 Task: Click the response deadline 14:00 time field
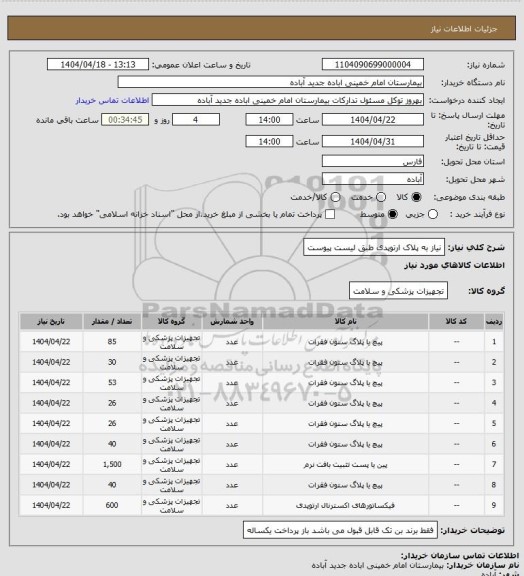(269, 120)
